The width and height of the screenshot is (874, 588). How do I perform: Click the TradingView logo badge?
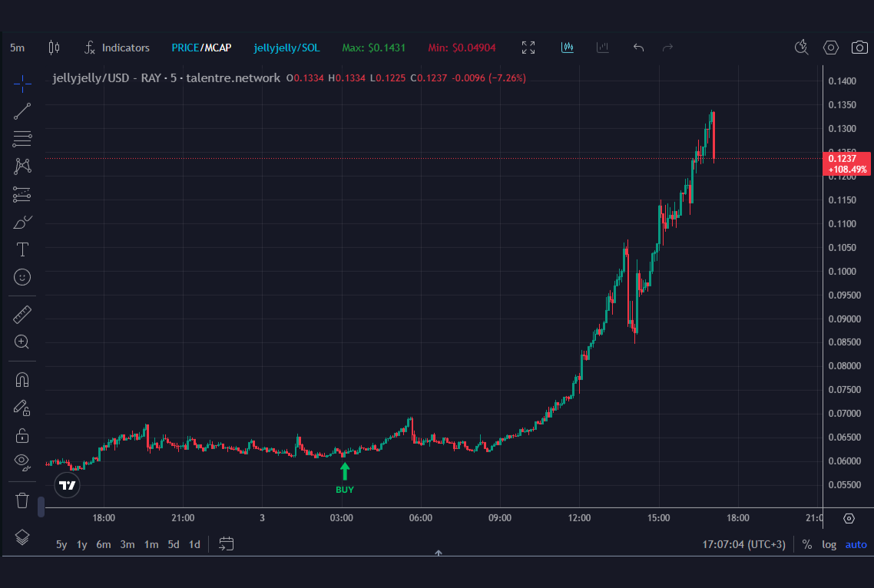point(68,485)
